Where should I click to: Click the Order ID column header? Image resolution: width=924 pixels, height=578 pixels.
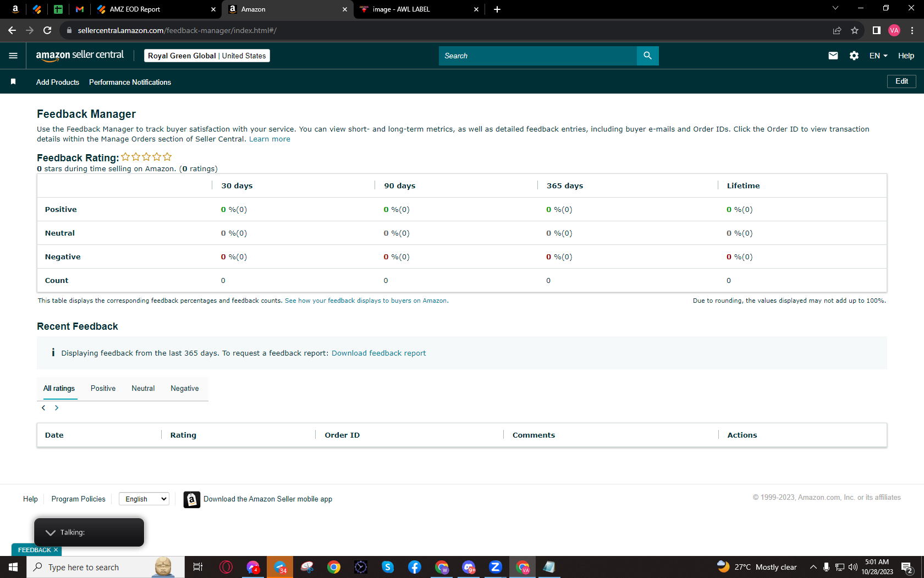342,435
